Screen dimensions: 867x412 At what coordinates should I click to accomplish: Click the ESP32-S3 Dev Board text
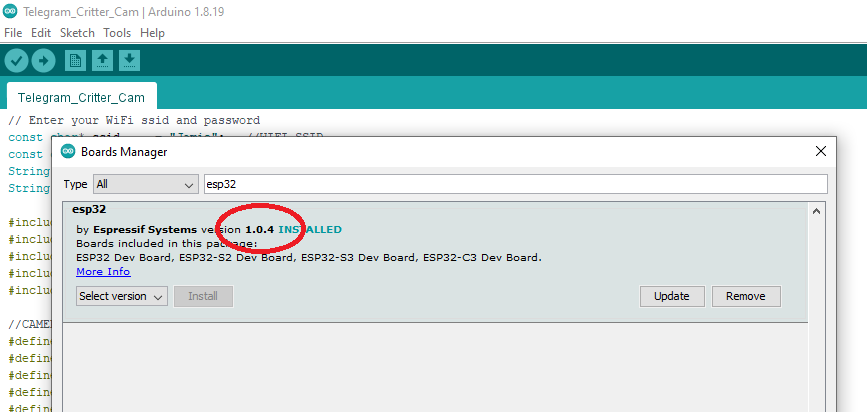pyautogui.click(x=358, y=258)
